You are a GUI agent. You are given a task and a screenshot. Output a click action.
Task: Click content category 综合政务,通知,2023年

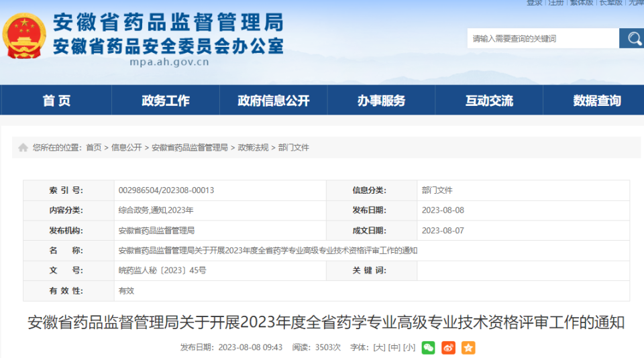(156, 211)
